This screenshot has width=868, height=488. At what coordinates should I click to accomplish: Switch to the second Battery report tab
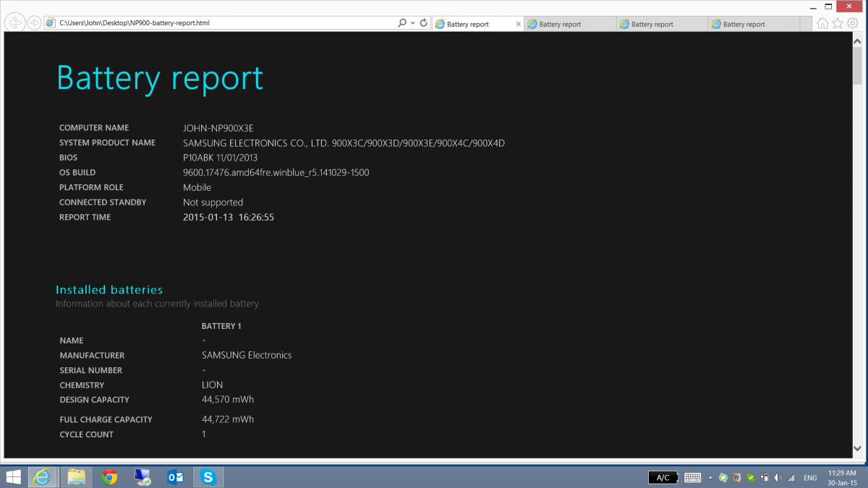pyautogui.click(x=569, y=24)
